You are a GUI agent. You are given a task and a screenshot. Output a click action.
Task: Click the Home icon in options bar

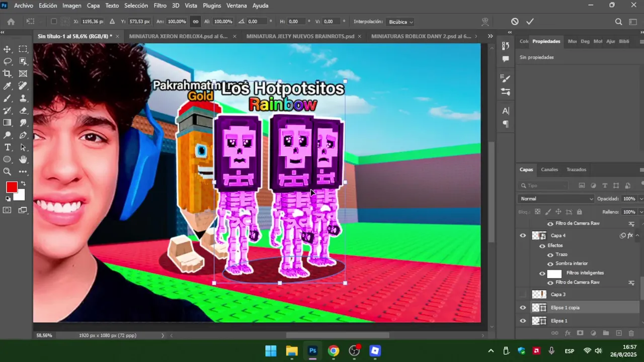click(11, 22)
